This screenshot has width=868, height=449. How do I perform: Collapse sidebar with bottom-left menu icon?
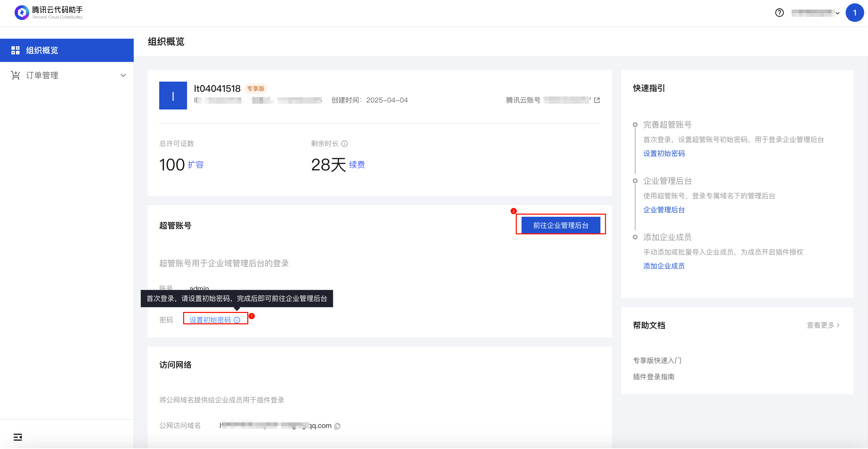(18, 438)
